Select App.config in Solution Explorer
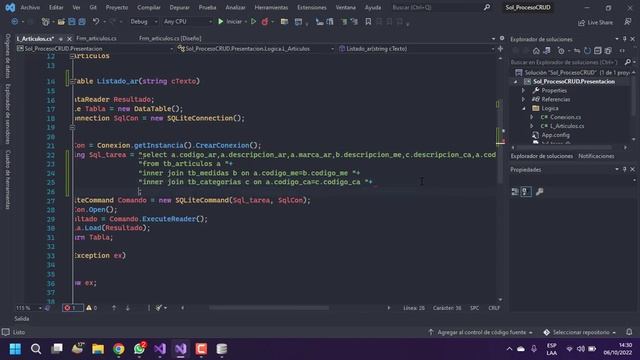The image size is (640, 360). [x=555, y=135]
